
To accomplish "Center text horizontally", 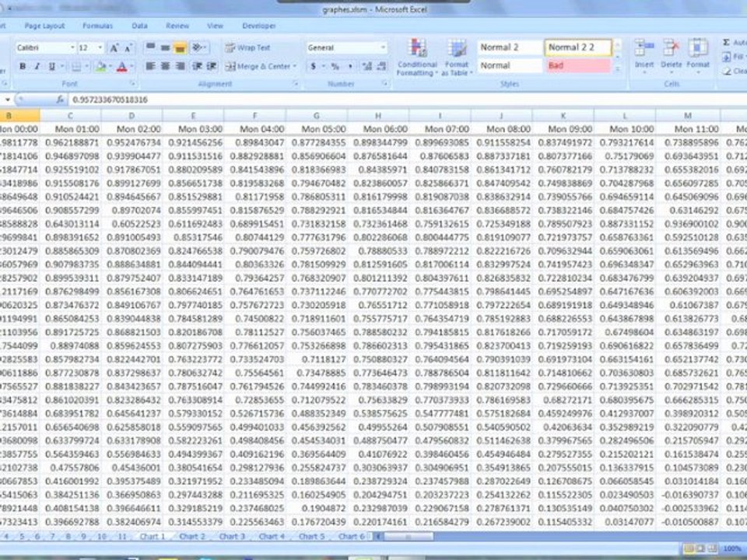I will tap(165, 66).
